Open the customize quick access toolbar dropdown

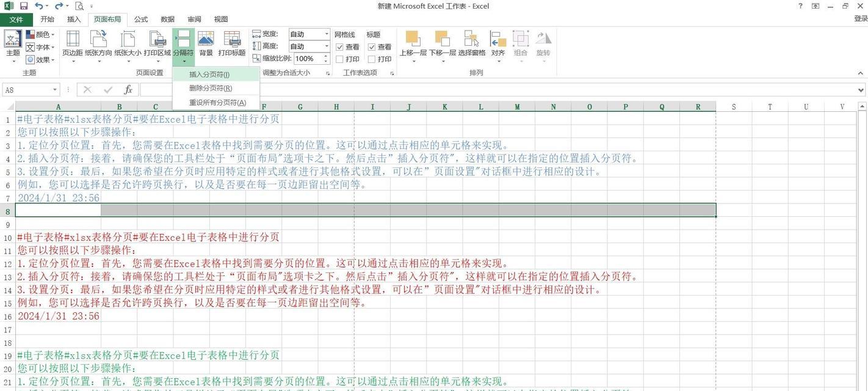point(92,6)
